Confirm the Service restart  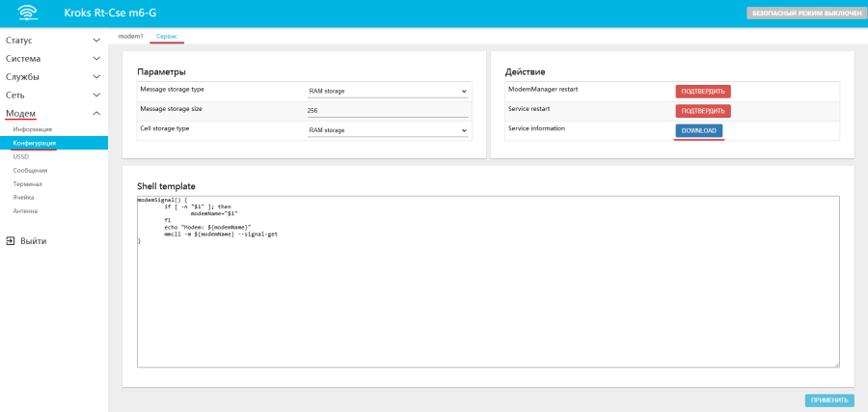point(702,111)
